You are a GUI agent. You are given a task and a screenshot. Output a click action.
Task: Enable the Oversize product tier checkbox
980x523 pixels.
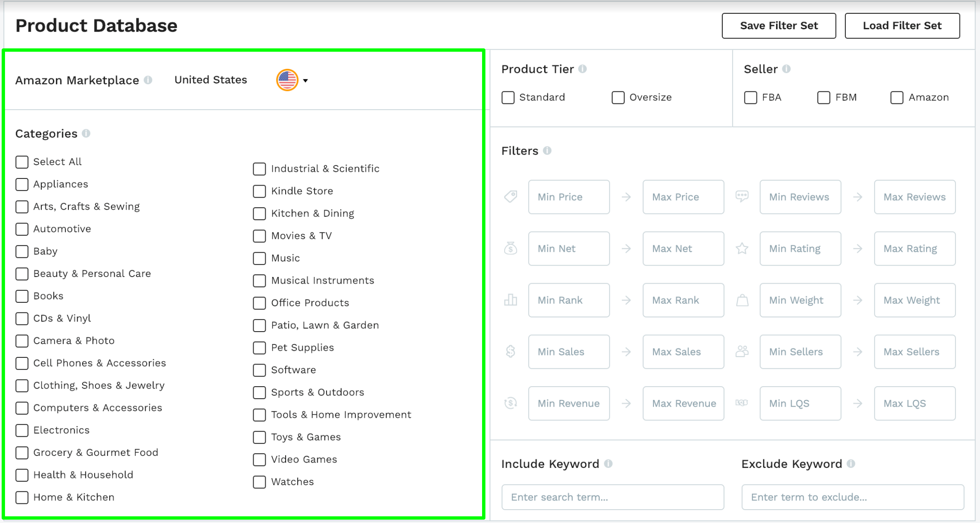click(618, 98)
